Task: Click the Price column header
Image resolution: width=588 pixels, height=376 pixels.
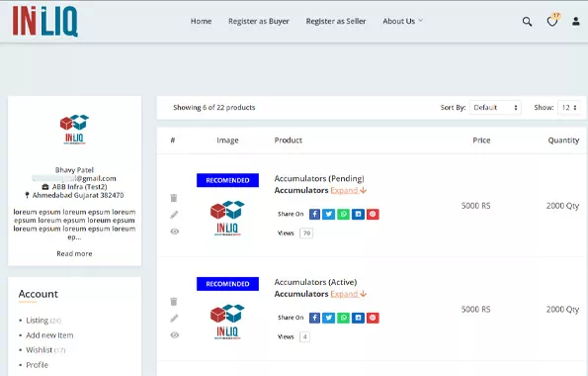Action: pos(481,141)
